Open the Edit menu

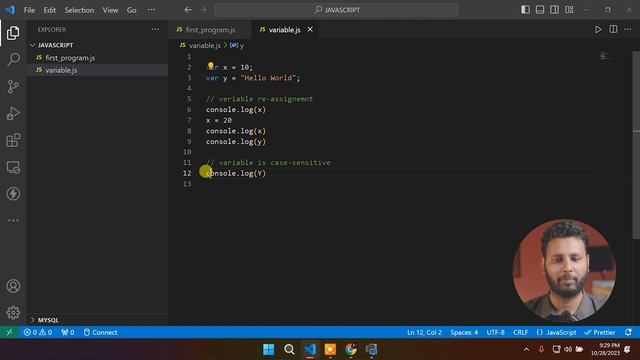point(49,10)
